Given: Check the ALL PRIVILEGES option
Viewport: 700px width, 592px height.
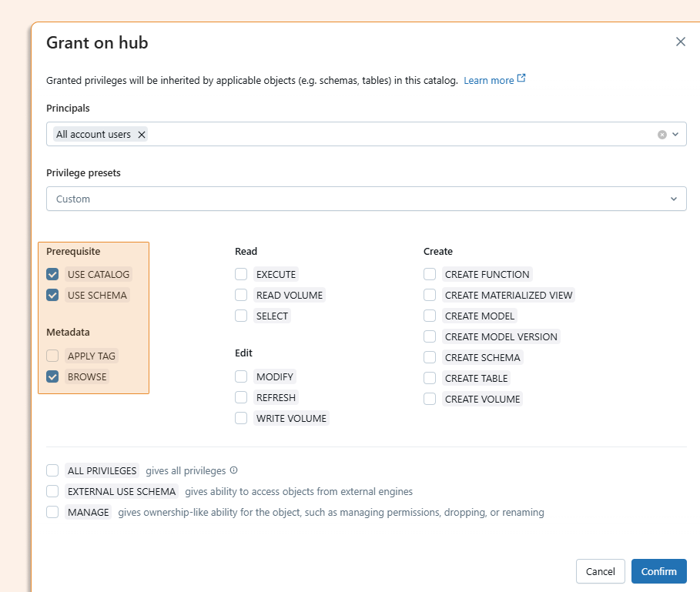Looking at the screenshot, I should coord(52,470).
